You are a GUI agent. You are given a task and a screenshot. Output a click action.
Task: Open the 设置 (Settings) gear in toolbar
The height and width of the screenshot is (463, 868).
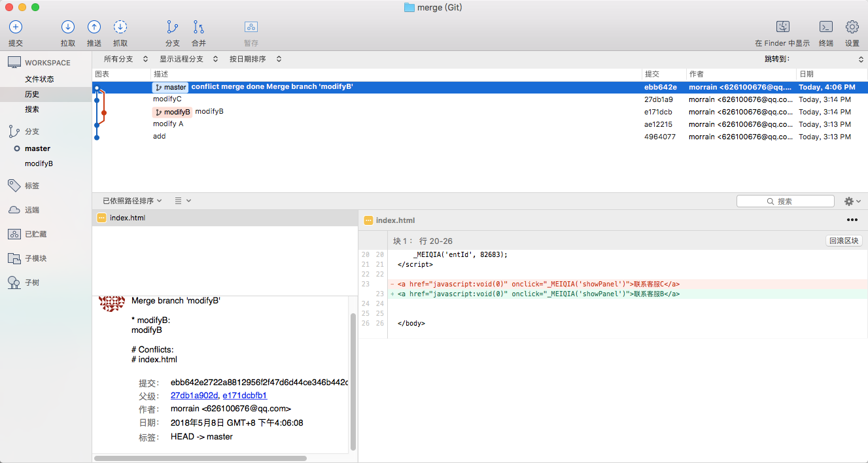(x=852, y=27)
